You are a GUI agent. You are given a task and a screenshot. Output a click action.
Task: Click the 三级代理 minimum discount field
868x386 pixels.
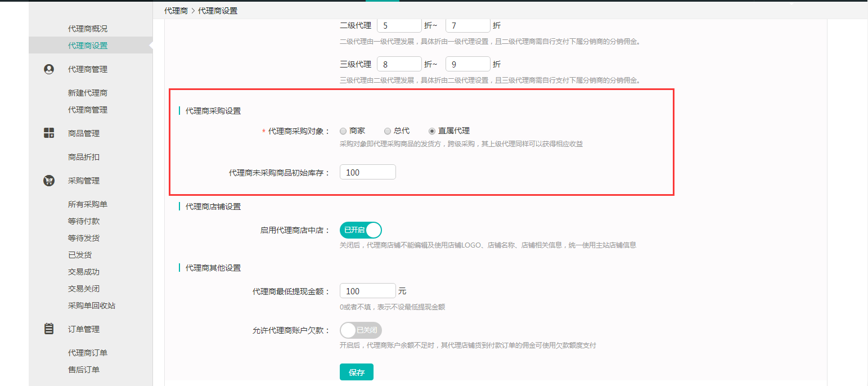pyautogui.click(x=399, y=64)
